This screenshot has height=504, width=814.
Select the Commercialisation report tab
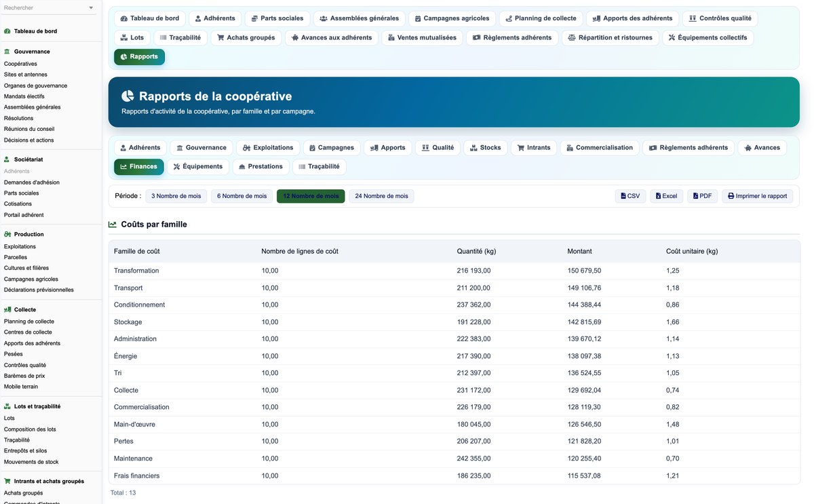[x=600, y=147]
